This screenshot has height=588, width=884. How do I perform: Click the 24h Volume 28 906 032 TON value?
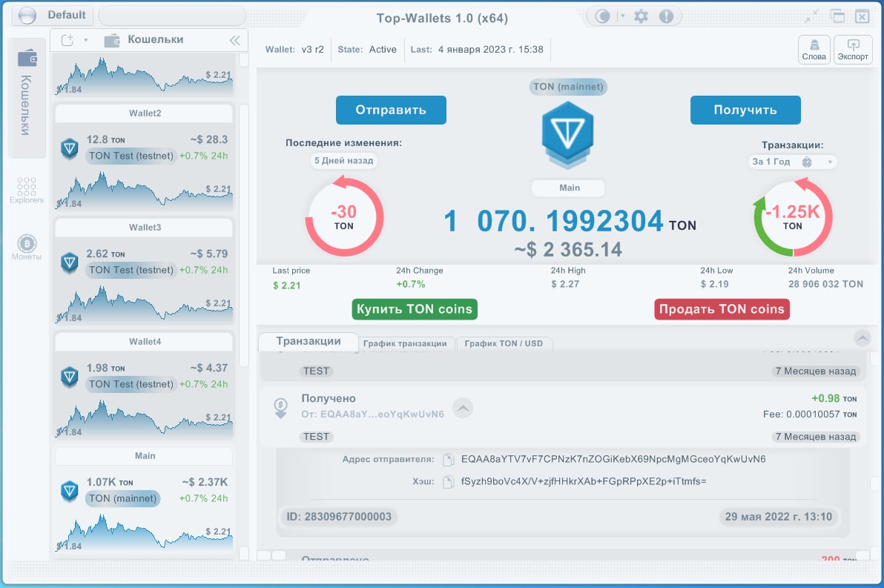click(x=825, y=284)
